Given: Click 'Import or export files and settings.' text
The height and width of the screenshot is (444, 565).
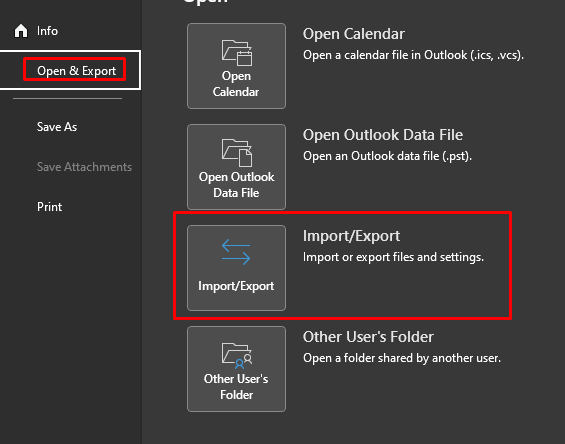Looking at the screenshot, I should 393,257.
